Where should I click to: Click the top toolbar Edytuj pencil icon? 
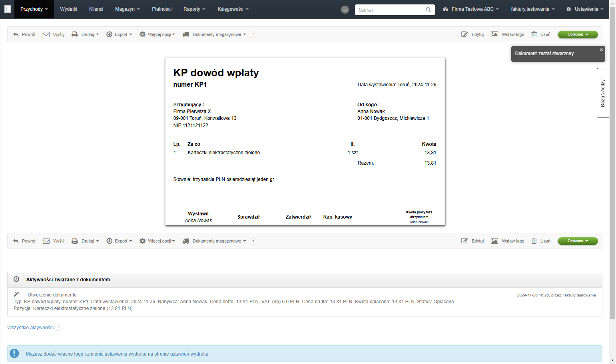click(x=464, y=34)
